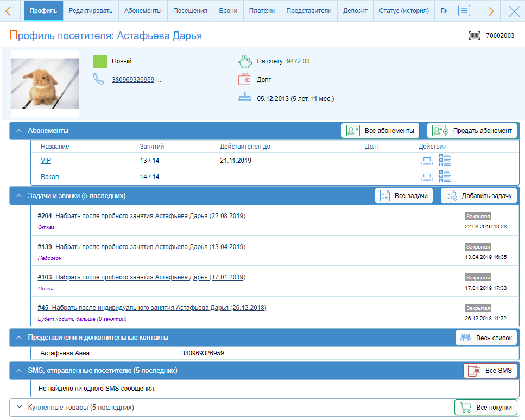Collapse the Абонементы section

point(18,131)
